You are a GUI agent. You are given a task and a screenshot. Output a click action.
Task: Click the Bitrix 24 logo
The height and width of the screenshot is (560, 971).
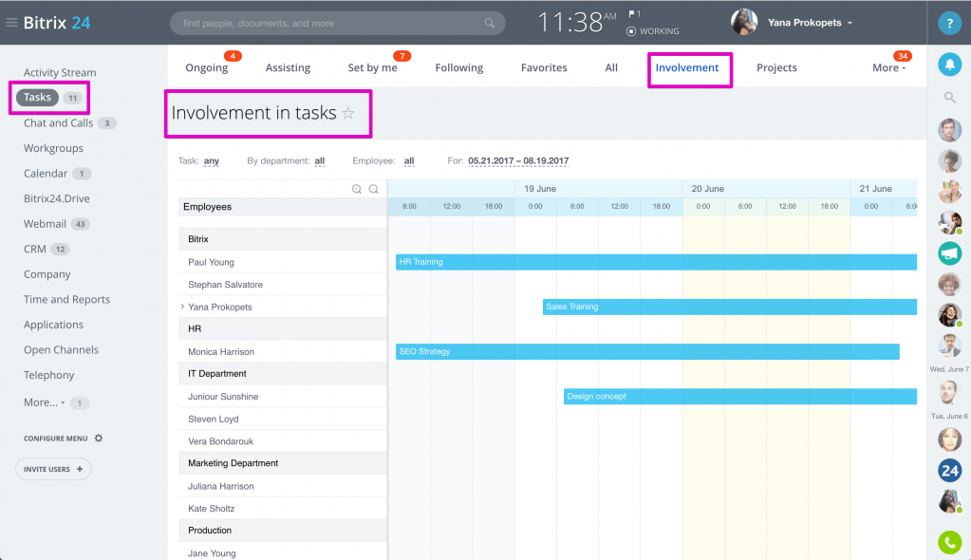pos(57,23)
